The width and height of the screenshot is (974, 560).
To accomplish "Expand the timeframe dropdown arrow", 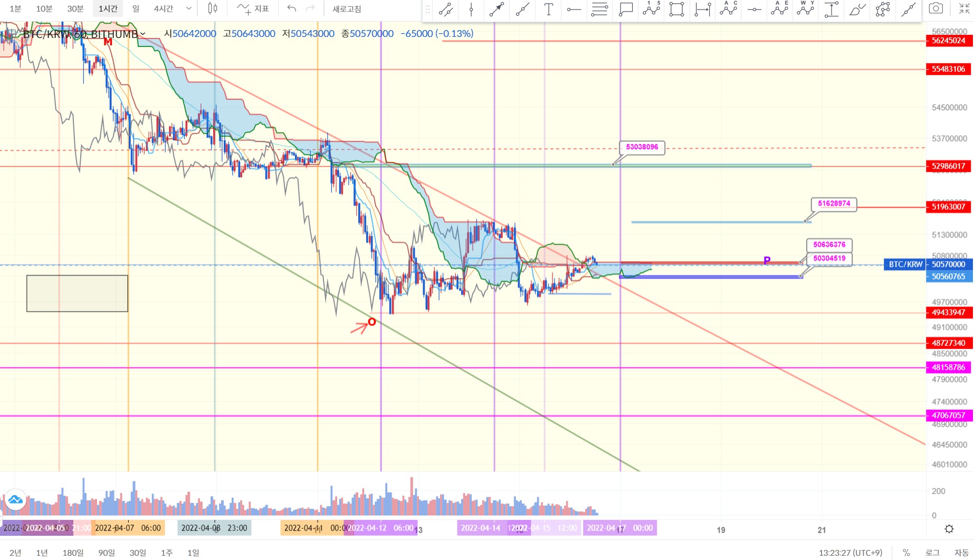I will pyautogui.click(x=188, y=8).
